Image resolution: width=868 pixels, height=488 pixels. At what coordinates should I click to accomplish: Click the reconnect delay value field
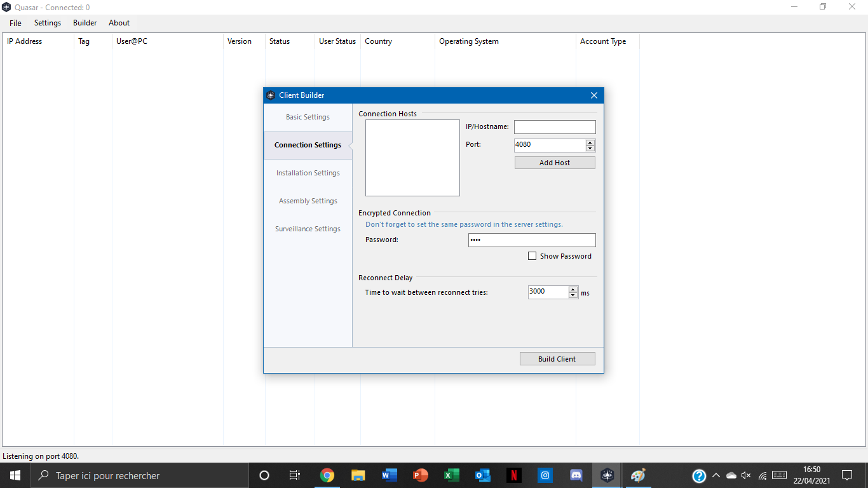pyautogui.click(x=548, y=292)
